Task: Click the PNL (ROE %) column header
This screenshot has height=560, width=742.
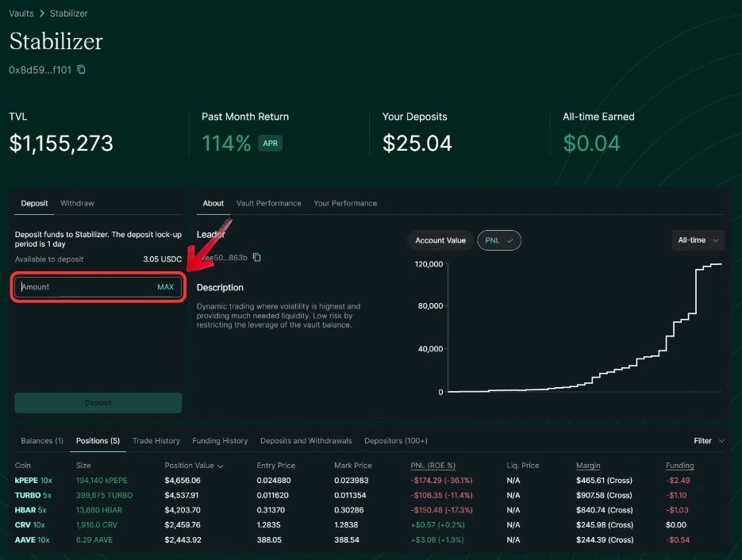Action: [x=433, y=466]
